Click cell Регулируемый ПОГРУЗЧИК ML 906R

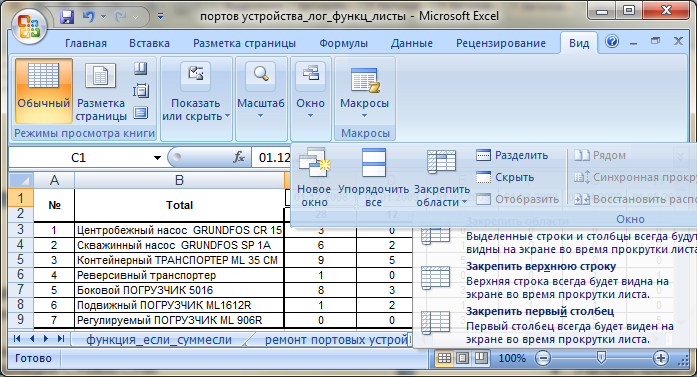(x=179, y=320)
